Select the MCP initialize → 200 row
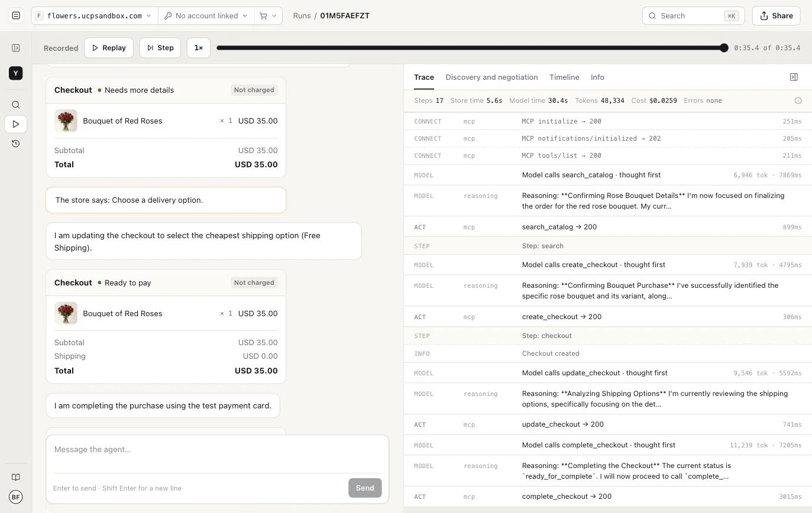 pos(607,121)
